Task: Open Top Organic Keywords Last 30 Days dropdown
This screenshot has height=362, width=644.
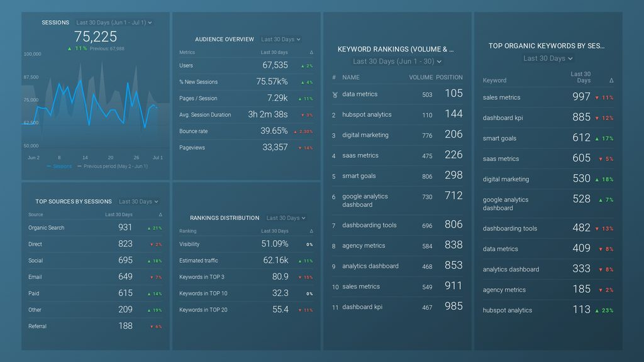Action: 548,58
